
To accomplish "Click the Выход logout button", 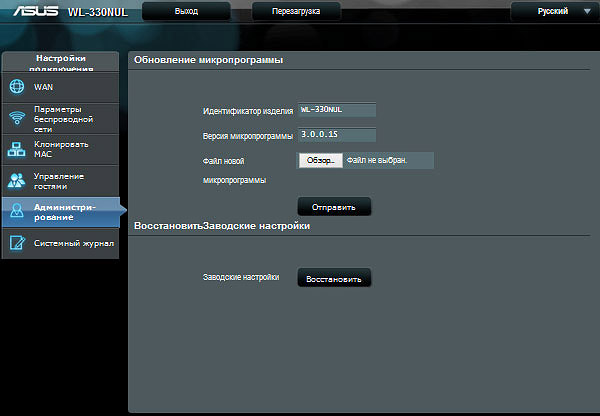I will click(x=186, y=11).
